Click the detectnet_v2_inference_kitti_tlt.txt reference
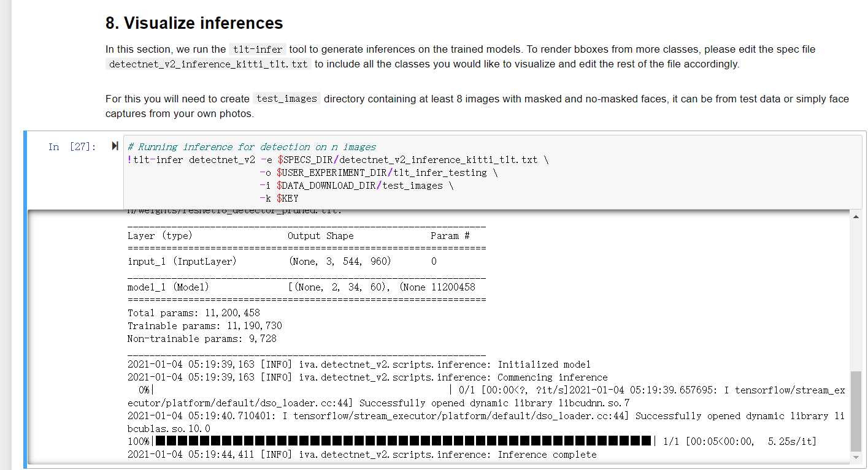The height and width of the screenshot is (470, 868). point(209,64)
